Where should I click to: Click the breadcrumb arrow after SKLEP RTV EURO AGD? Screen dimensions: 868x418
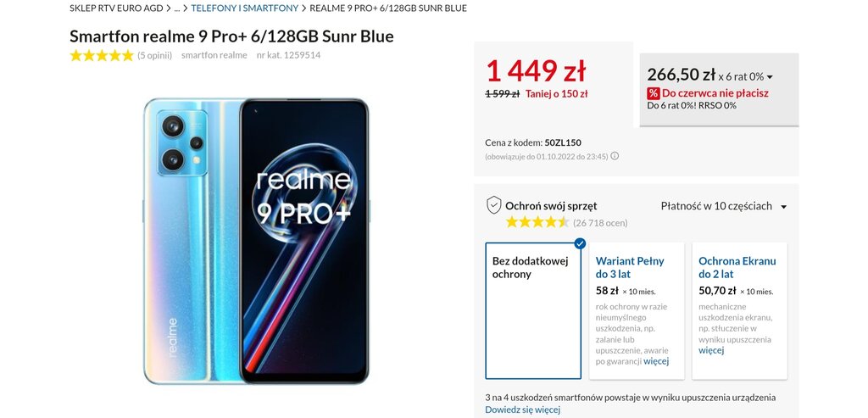(169, 8)
